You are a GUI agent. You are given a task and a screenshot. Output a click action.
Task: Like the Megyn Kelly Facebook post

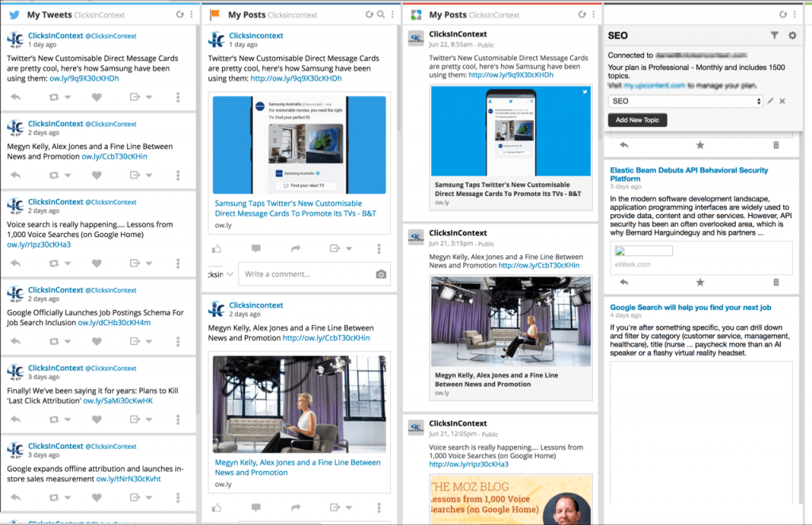(216, 508)
